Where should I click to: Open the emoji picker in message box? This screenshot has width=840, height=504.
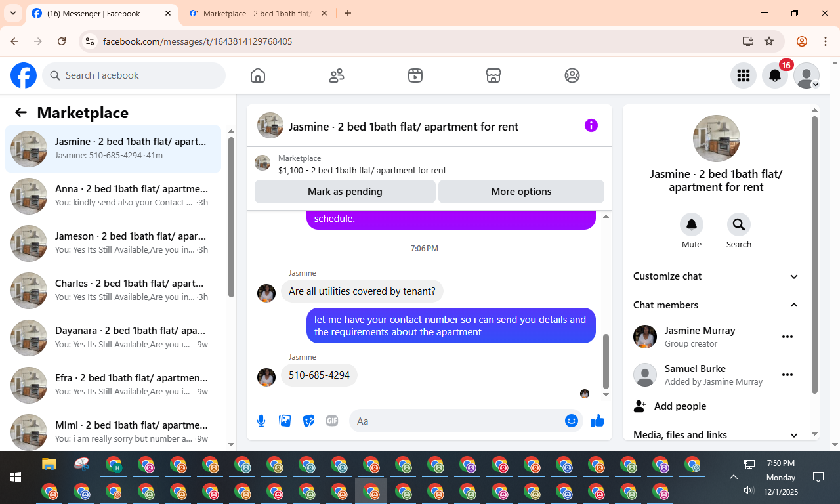[x=572, y=421]
